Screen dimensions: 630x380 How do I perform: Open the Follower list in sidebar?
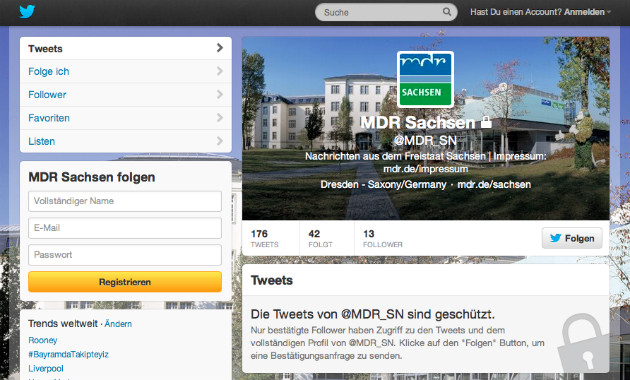[x=126, y=95]
